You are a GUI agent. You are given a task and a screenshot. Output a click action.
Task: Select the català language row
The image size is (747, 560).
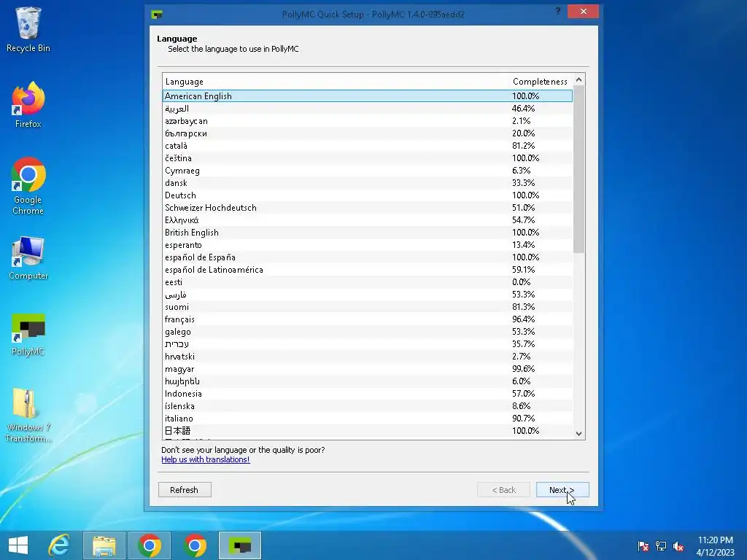(368, 146)
